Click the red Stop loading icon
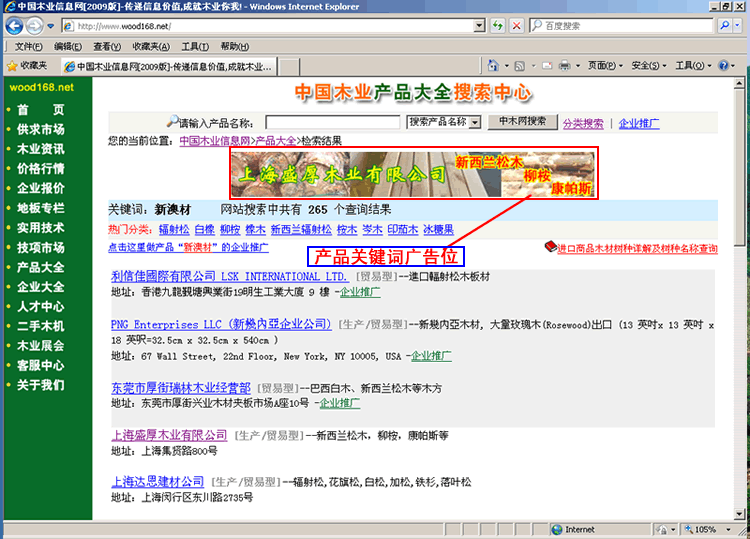Screen dimensions: 750x539 tap(517, 26)
